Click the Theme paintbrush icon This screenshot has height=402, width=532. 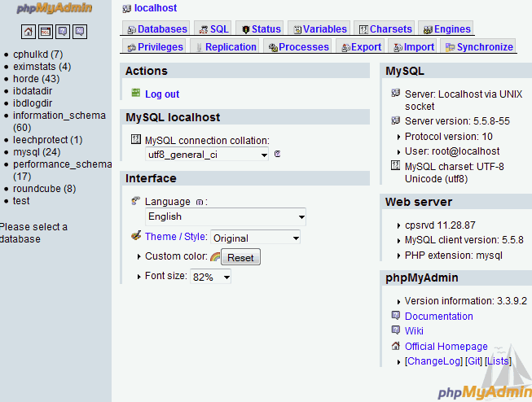coord(136,235)
